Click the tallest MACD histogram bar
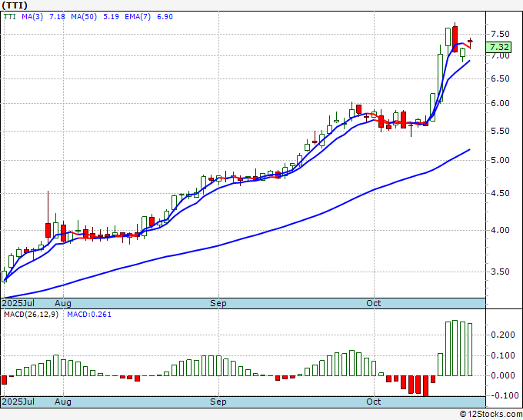 pos(455,348)
